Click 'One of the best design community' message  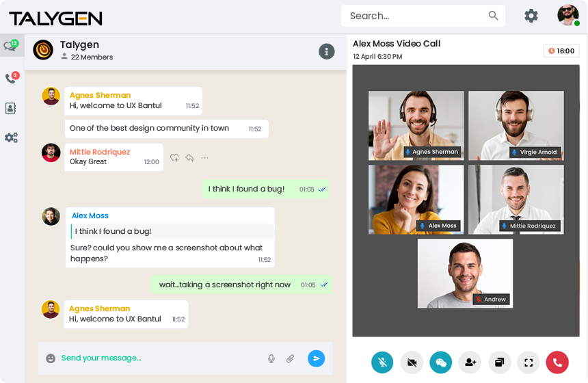167,129
